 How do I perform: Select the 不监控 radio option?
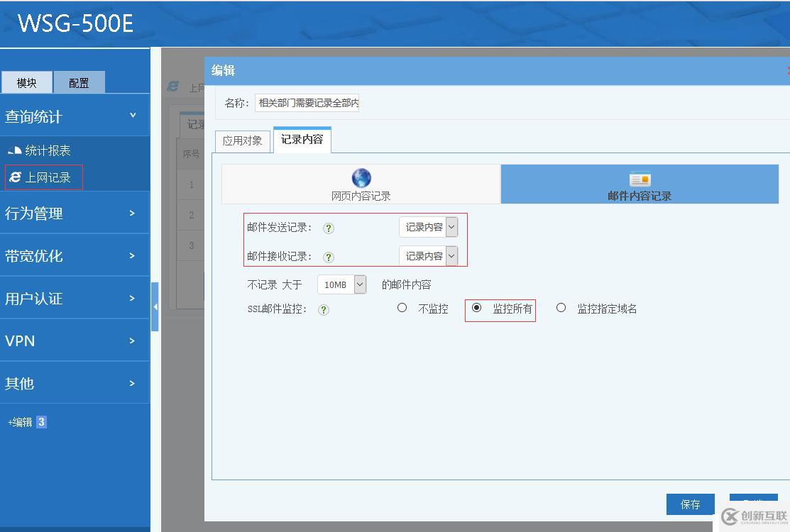(x=402, y=308)
